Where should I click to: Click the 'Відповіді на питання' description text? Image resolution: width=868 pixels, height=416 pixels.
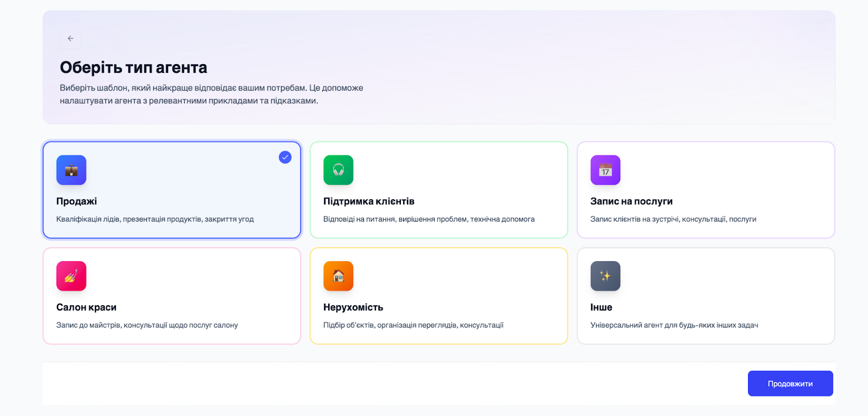(429, 219)
